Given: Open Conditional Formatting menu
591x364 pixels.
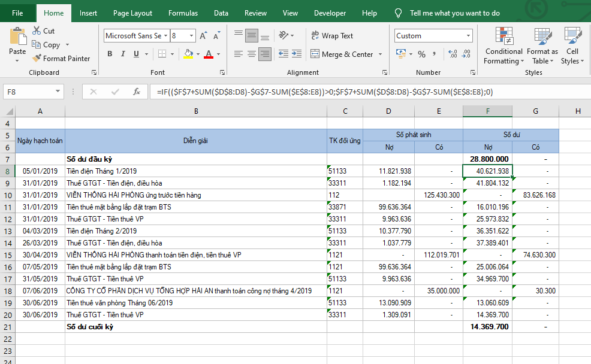Looking at the screenshot, I should tap(503, 37).
